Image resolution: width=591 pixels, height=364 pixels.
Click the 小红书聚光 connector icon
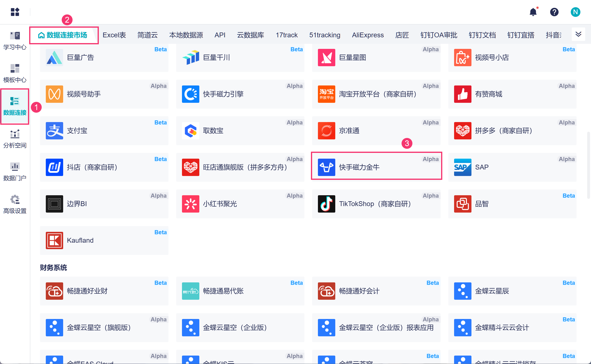pos(191,204)
